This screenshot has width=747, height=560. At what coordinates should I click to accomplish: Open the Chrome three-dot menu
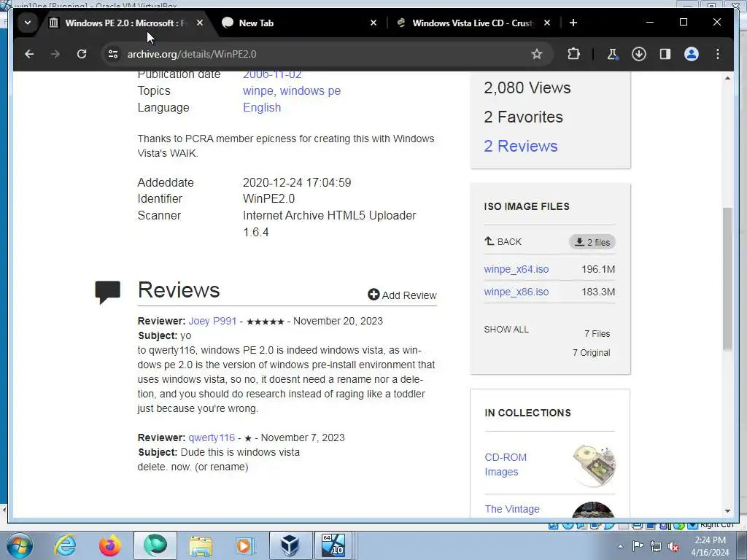point(718,54)
